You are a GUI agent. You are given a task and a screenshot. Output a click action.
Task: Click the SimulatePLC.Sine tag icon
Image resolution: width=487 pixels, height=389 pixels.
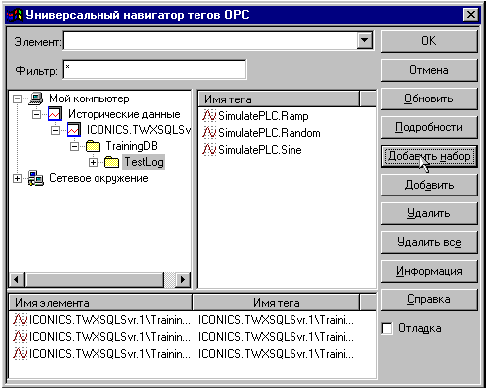click(209, 150)
